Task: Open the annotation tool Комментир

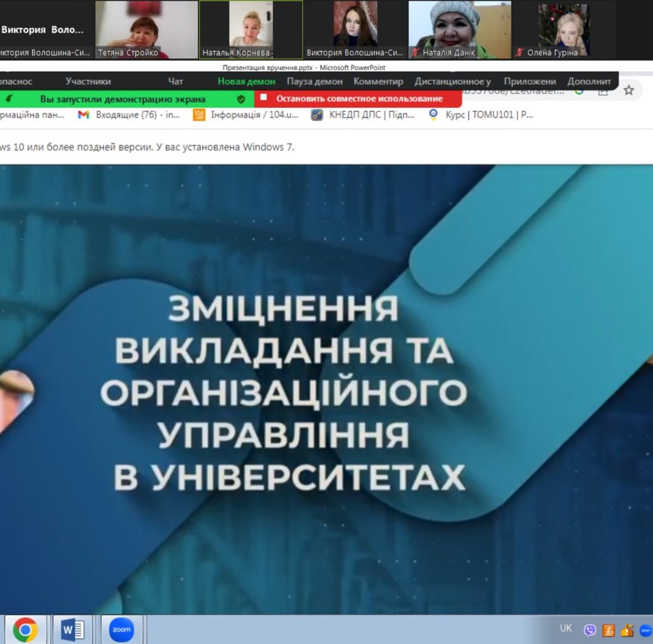Action: coord(378,81)
